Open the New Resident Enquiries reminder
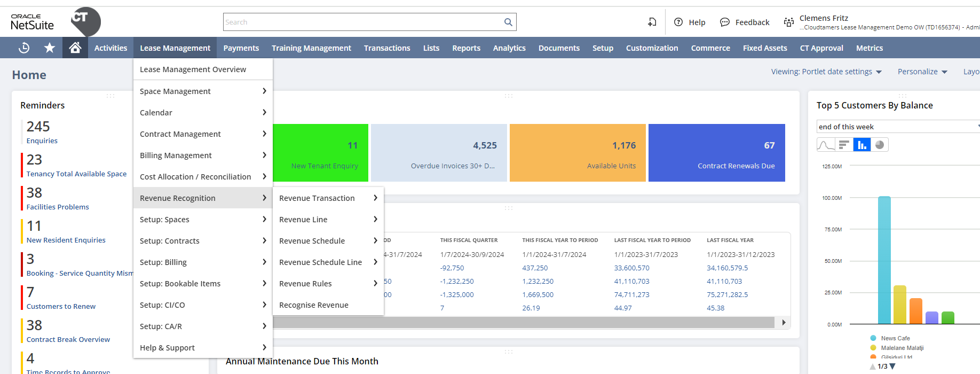The height and width of the screenshot is (374, 980). pos(66,240)
